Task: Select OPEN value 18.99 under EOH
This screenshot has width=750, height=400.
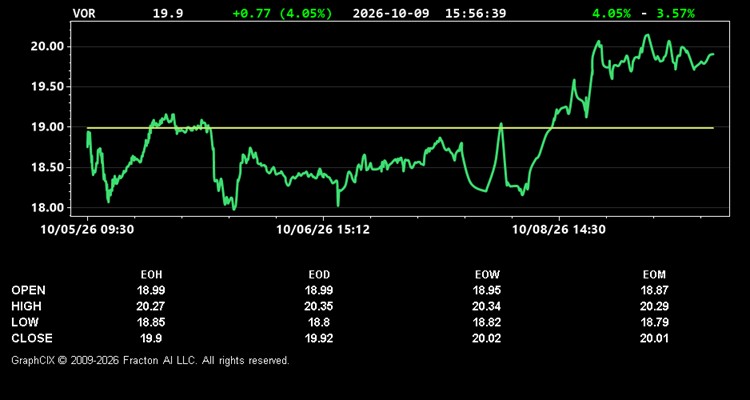Action: coord(152,290)
